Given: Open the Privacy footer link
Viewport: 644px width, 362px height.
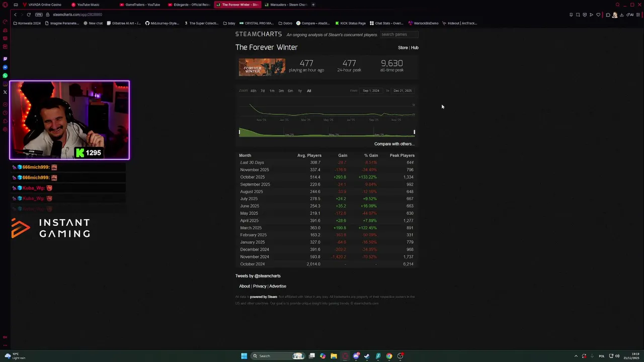Looking at the screenshot, I should click(260, 286).
